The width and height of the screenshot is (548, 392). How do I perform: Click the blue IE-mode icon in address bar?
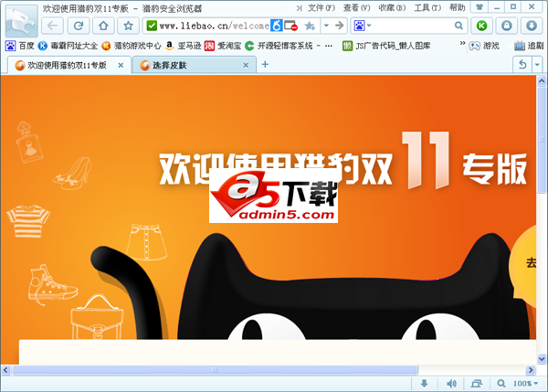(277, 26)
